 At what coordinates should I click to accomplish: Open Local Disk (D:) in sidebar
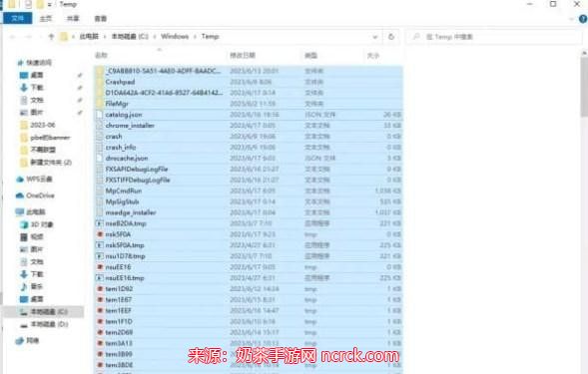pyautogui.click(x=44, y=324)
